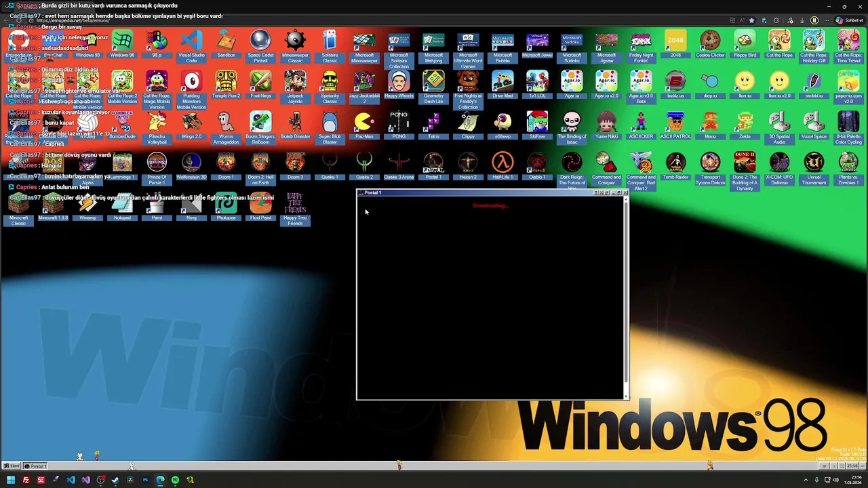Click the Postal 1 taskbar button

pos(37,466)
